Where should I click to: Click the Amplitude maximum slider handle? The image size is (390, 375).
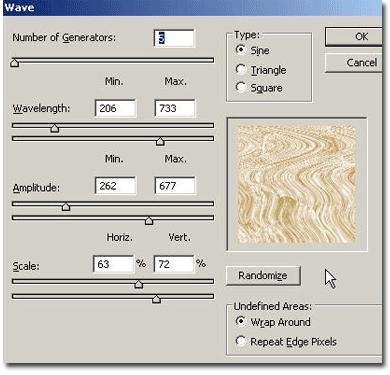(x=149, y=220)
